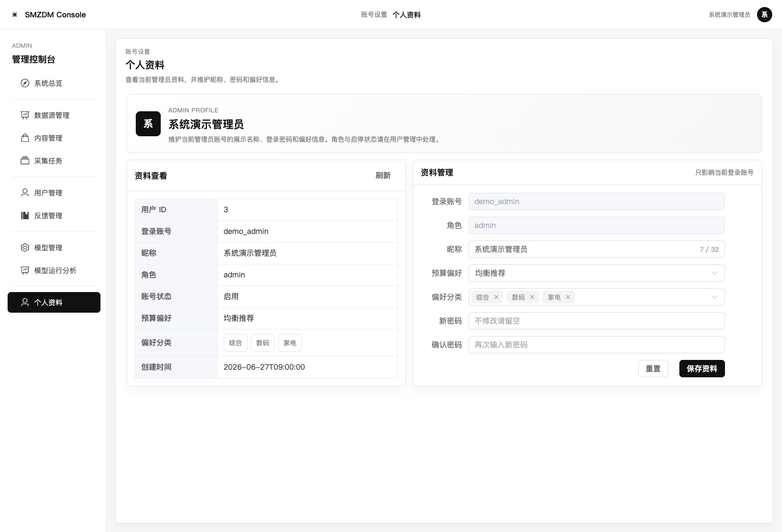Click the 保存资料 button
The width and height of the screenshot is (782, 532).
702,369
